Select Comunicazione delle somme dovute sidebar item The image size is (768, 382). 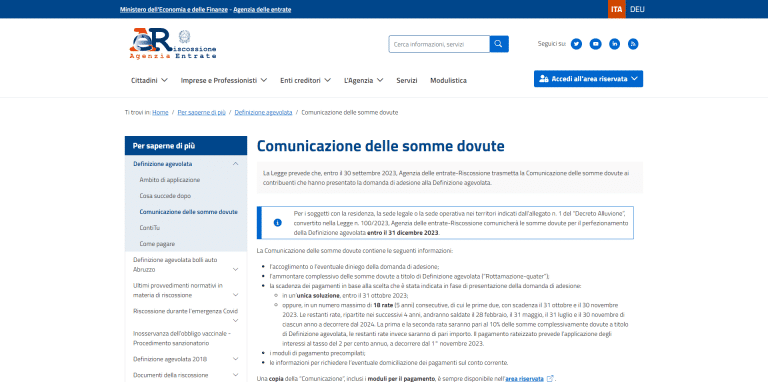[189, 212]
